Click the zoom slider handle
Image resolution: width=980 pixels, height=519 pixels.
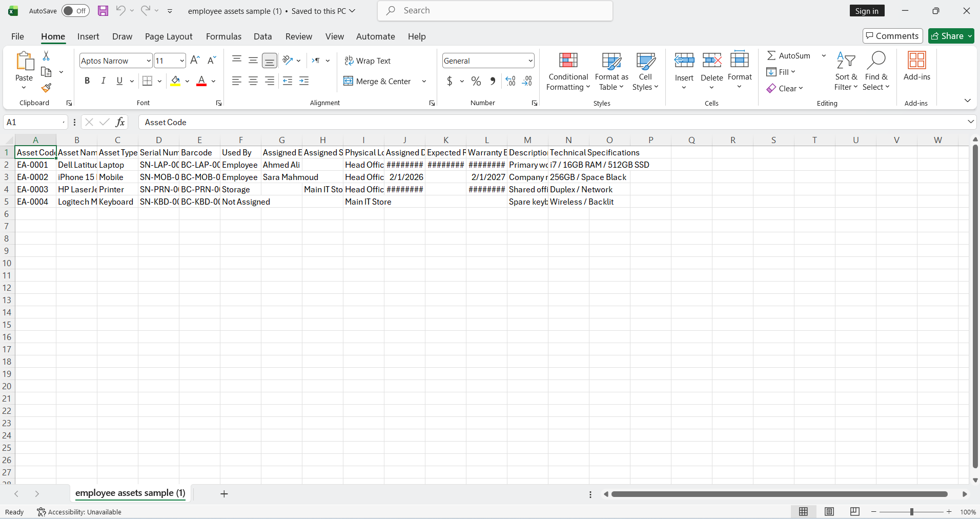[x=912, y=512]
